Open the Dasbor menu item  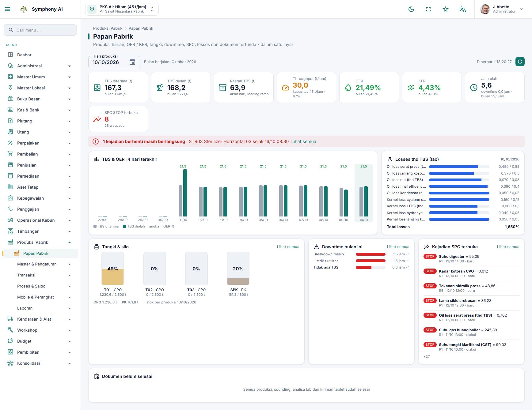pyautogui.click(x=40, y=55)
